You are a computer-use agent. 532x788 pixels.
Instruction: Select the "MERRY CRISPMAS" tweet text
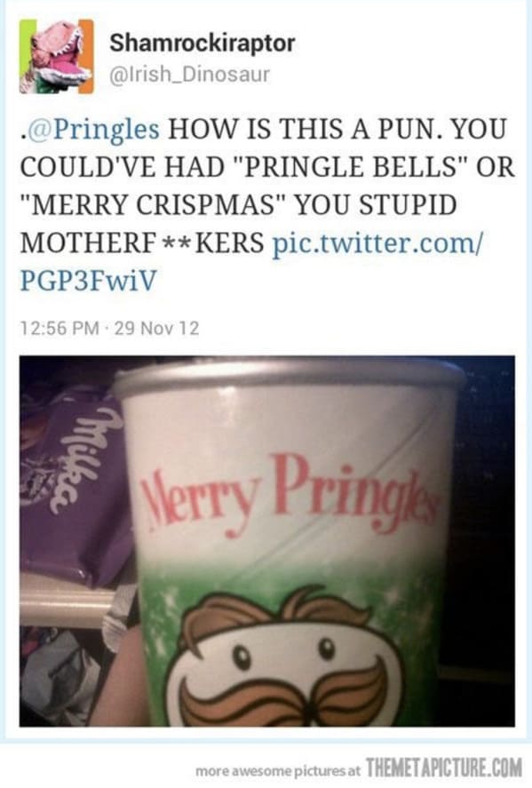pos(154,205)
